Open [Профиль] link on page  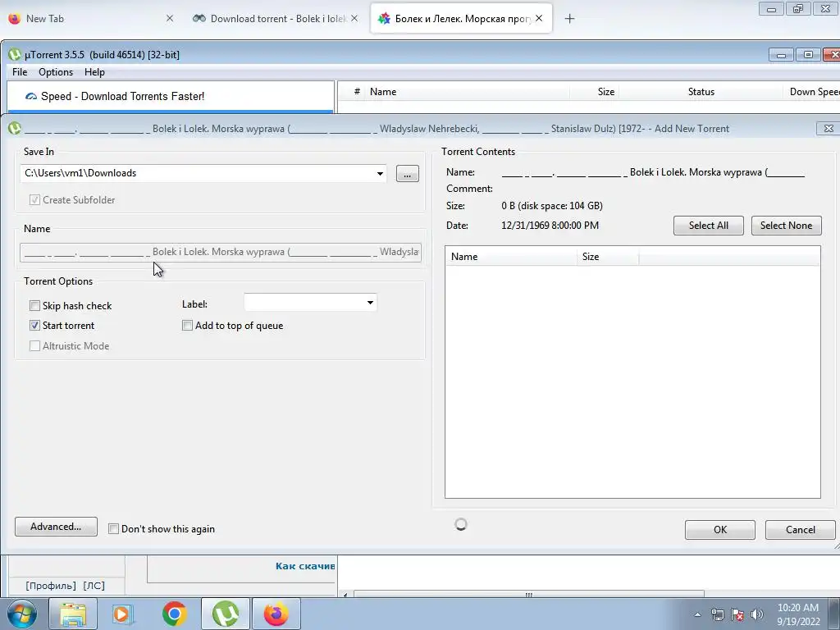point(51,586)
